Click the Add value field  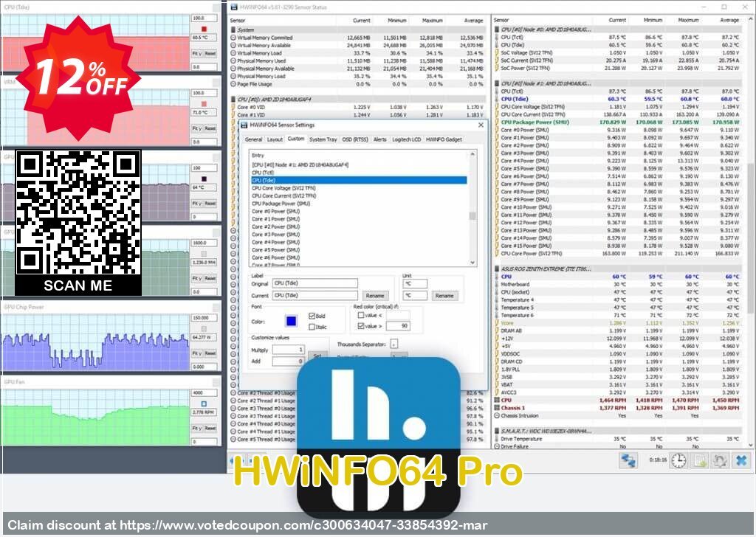[x=289, y=361]
